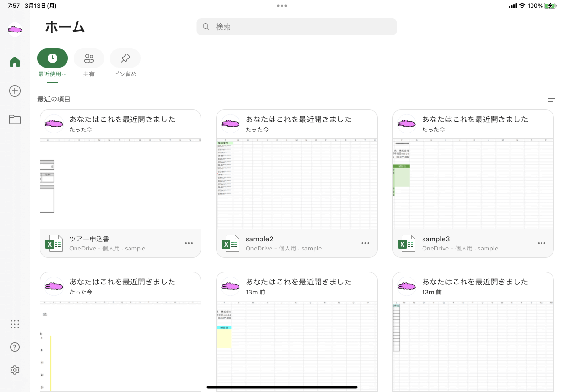Click the sample3 file name
The height and width of the screenshot is (392, 564).
435,239
